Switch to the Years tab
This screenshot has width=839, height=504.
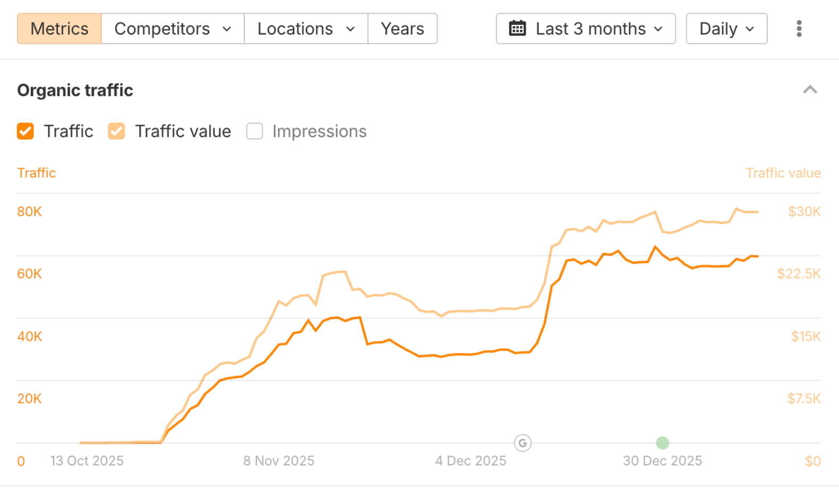[402, 29]
